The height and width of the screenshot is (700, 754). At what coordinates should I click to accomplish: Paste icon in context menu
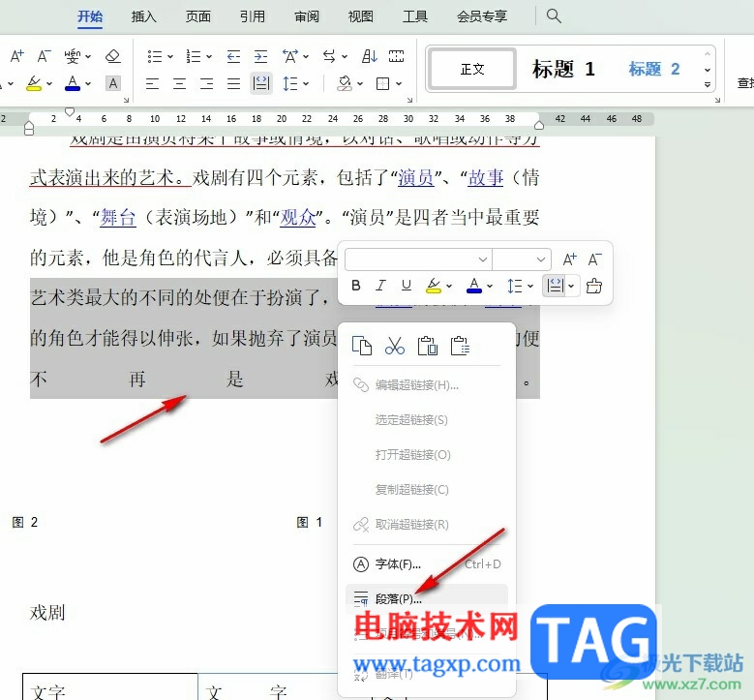pyautogui.click(x=428, y=346)
